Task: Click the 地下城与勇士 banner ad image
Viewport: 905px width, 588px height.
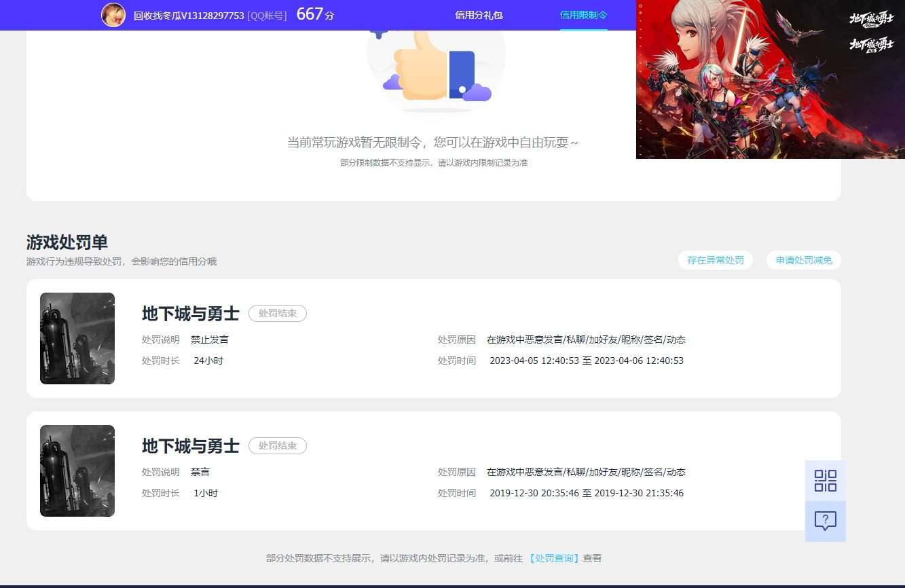Action: (771, 79)
